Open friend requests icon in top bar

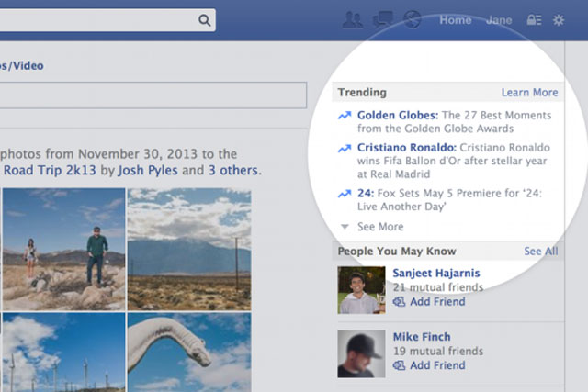[x=353, y=20]
